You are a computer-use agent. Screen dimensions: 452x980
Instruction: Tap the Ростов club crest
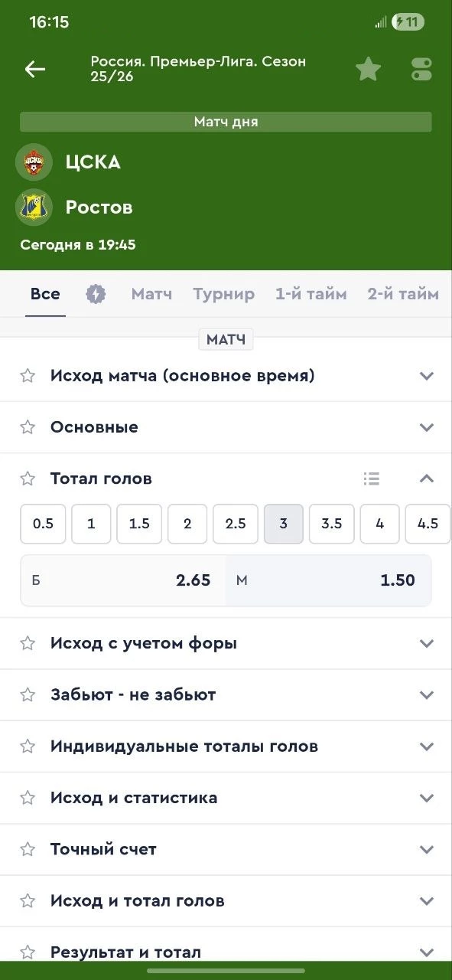(x=31, y=207)
